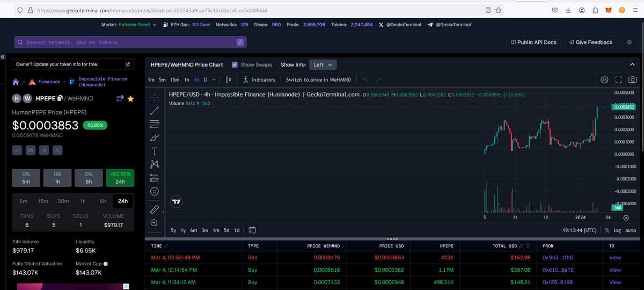Open the emoji icons tool
The height and width of the screenshot is (290, 644).
point(155,191)
